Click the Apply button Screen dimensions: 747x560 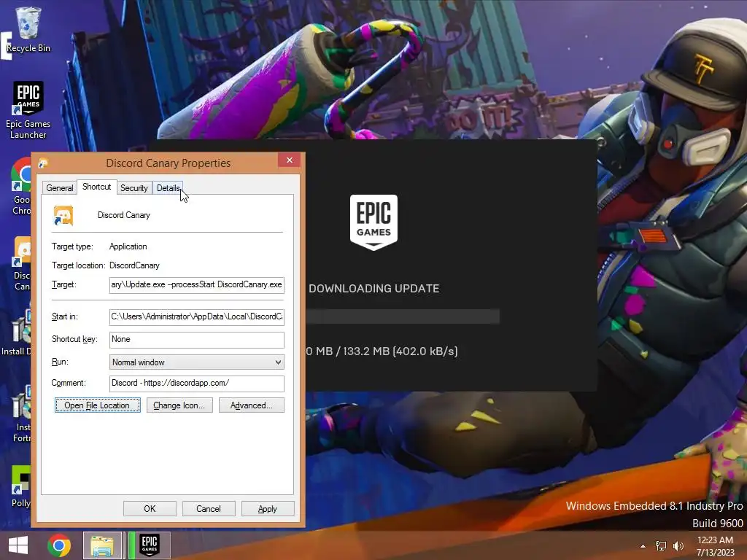(268, 508)
